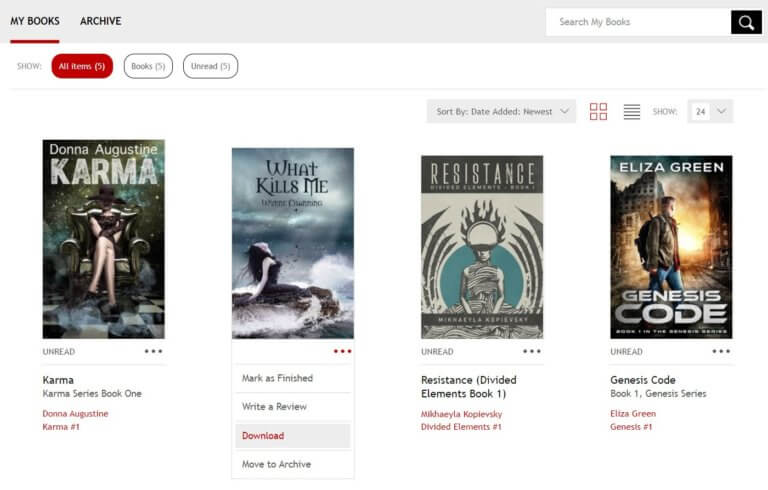Filter to show Books (5) only
Screen dimensions: 768x490
(148, 66)
